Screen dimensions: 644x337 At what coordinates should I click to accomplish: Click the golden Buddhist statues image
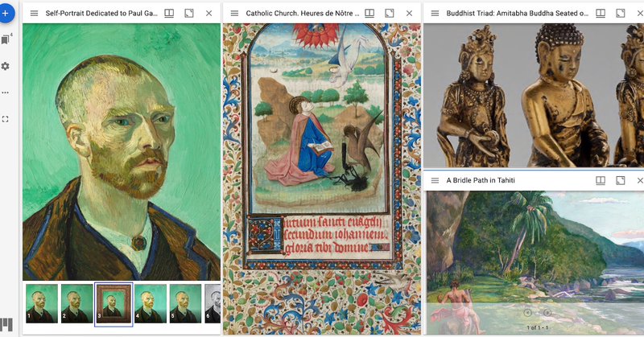pos(534,95)
